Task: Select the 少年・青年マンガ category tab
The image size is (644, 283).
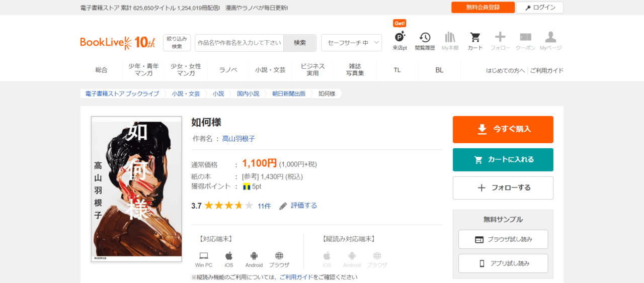Action: click(143, 70)
